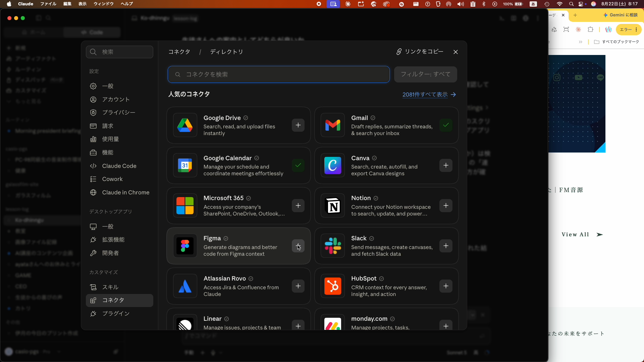Open 使用量 usage settings

coord(119,139)
